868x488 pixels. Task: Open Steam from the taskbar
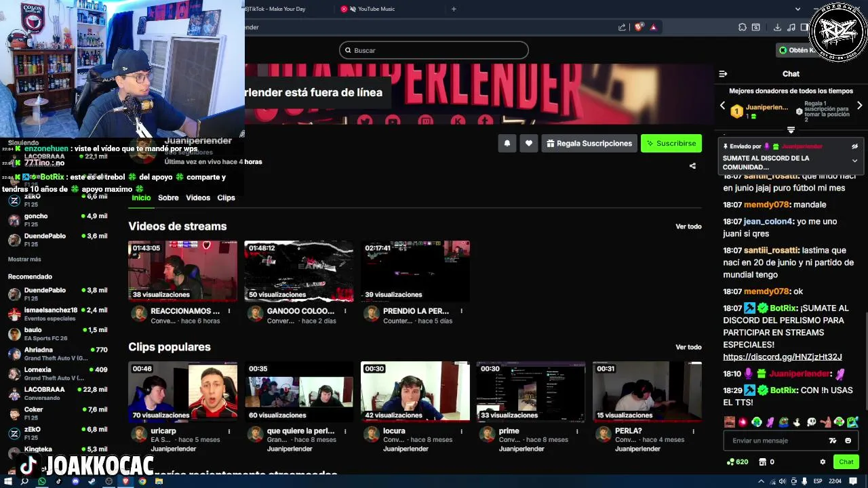pos(92,481)
